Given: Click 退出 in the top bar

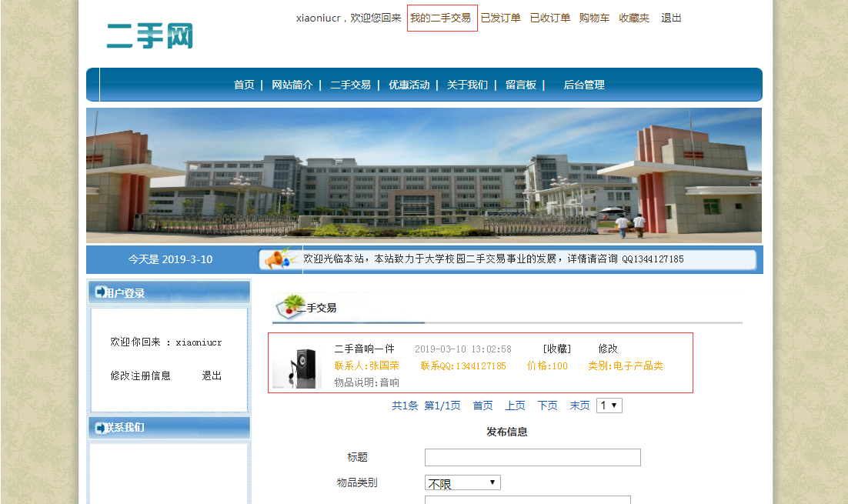Looking at the screenshot, I should pyautogui.click(x=671, y=18).
